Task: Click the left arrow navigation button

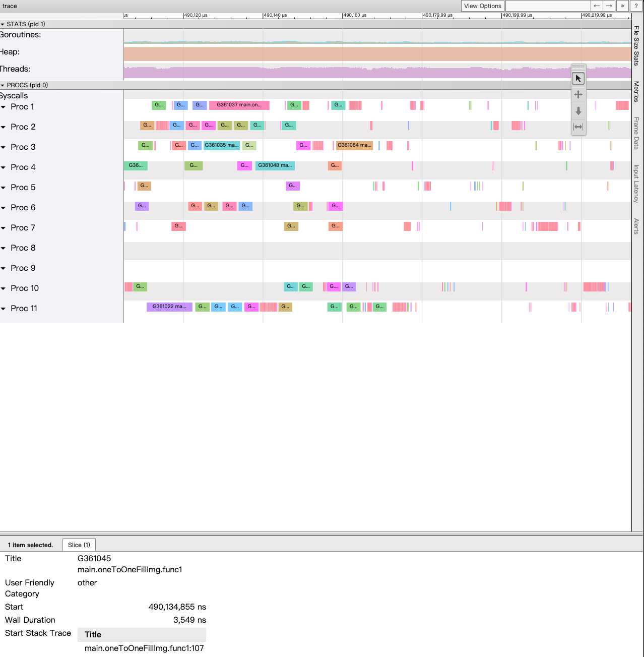Action: tap(597, 6)
